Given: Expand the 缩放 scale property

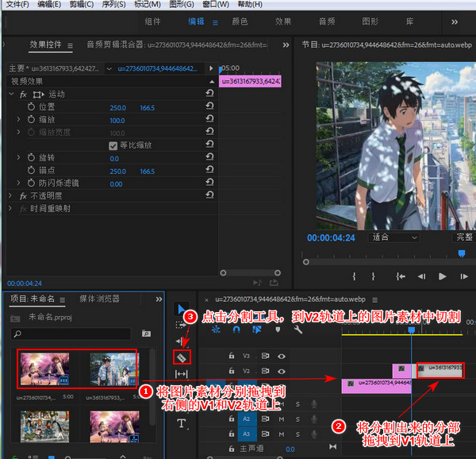Looking at the screenshot, I should tap(18, 119).
